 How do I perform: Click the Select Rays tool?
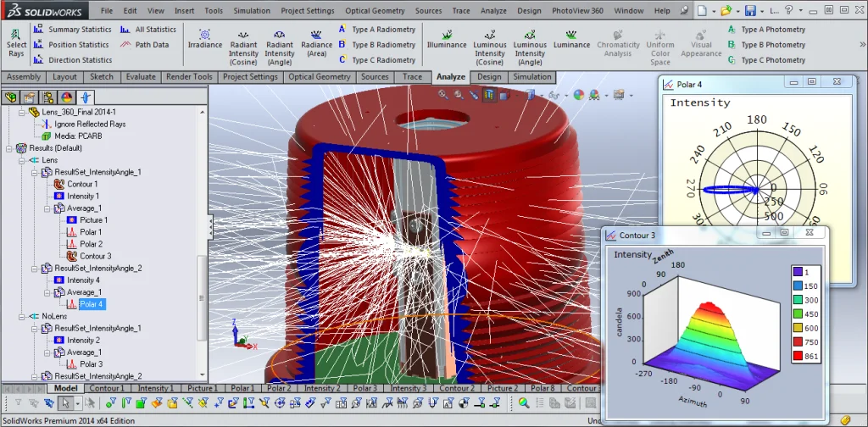point(16,43)
